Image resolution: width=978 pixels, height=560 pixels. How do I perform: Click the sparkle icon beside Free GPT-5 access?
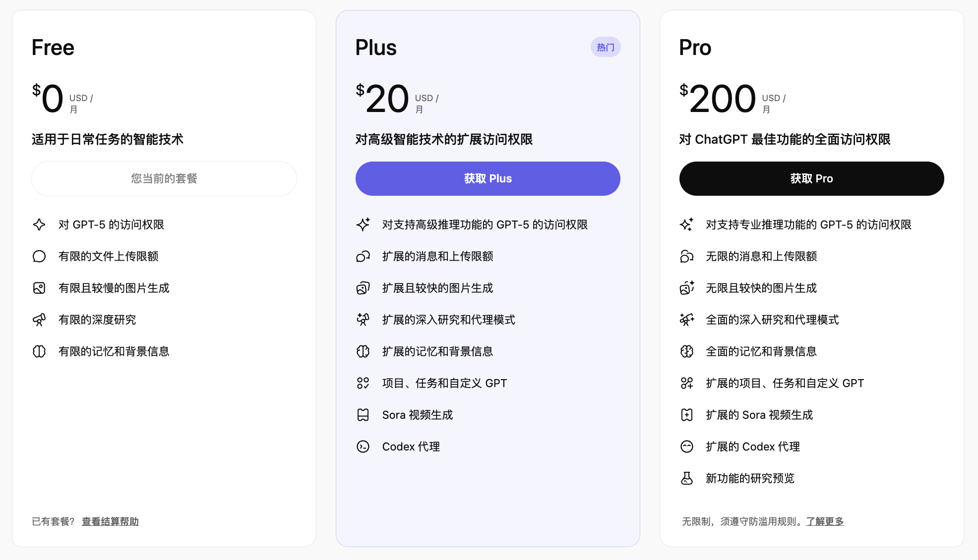(x=39, y=224)
